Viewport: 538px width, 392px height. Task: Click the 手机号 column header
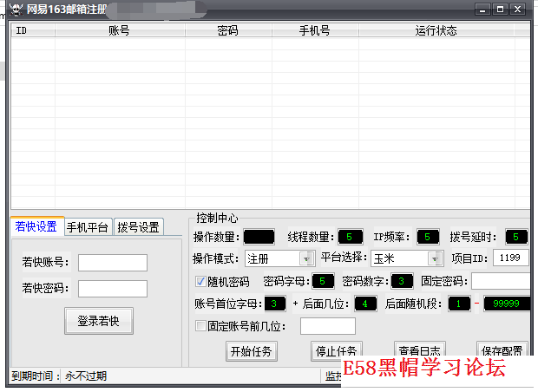click(315, 30)
